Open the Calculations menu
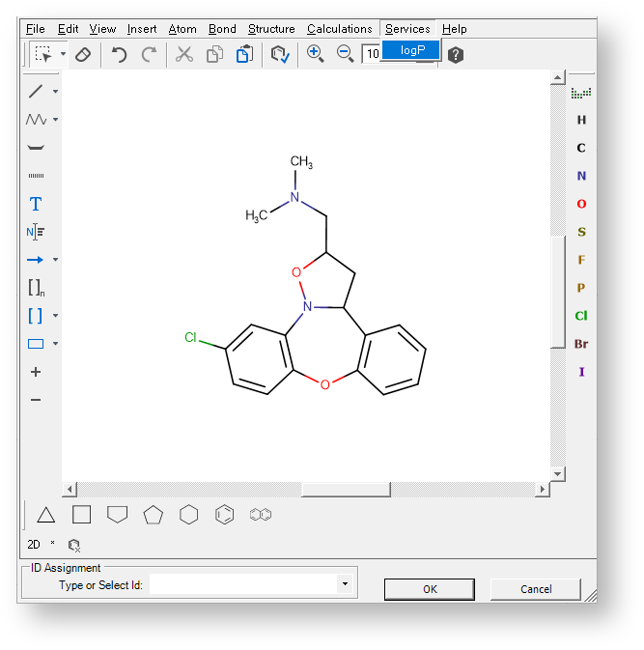The width and height of the screenshot is (644, 650). (x=339, y=29)
